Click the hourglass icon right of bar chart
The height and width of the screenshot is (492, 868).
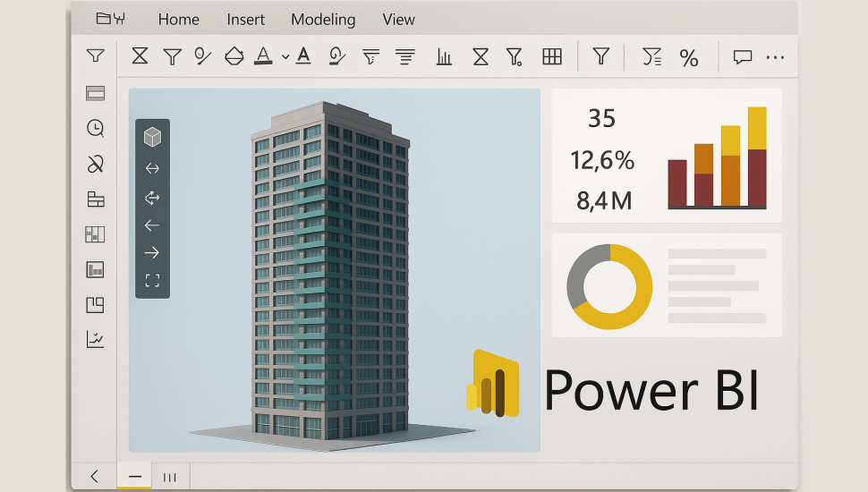481,56
